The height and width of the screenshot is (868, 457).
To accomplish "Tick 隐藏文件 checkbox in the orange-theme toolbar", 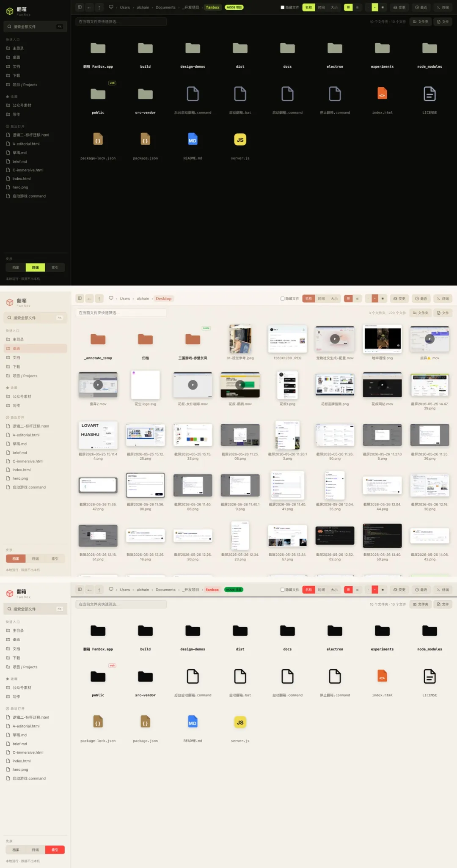I will [x=282, y=299].
